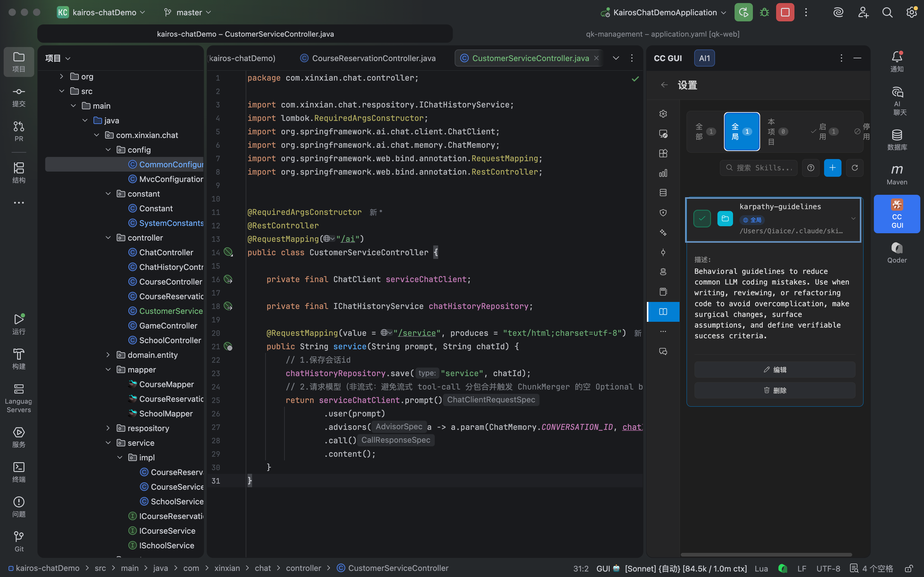The height and width of the screenshot is (577, 924).
Task: Click the 删除 delete button
Action: (x=775, y=390)
